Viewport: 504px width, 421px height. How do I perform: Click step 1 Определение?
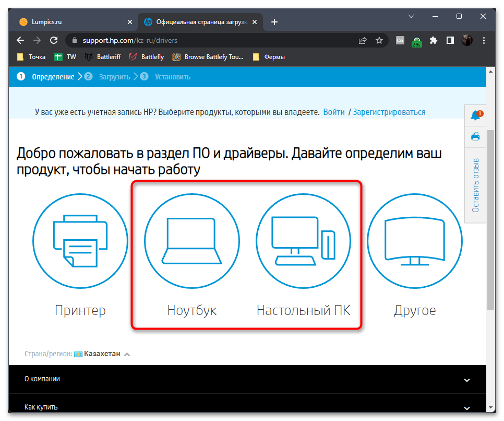(45, 77)
